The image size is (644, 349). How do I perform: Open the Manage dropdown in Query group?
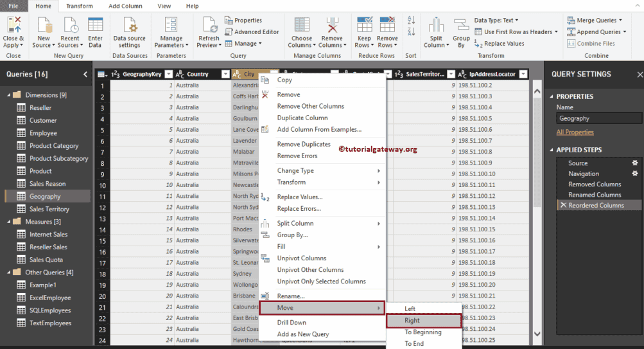[x=243, y=44]
